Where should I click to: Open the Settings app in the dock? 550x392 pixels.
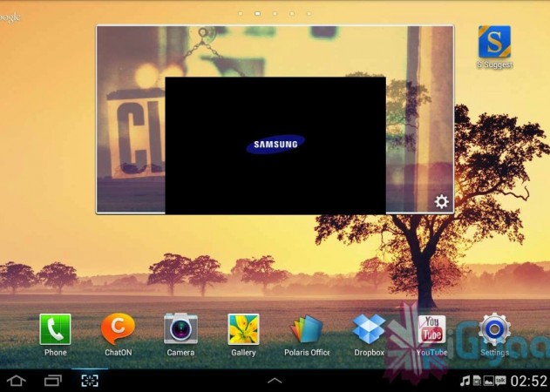click(494, 329)
